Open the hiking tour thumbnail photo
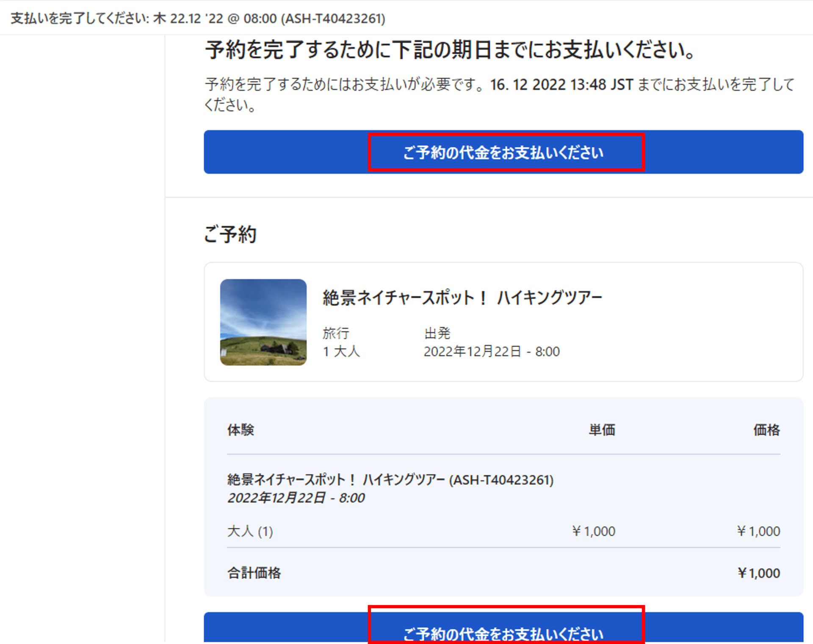 pyautogui.click(x=263, y=322)
